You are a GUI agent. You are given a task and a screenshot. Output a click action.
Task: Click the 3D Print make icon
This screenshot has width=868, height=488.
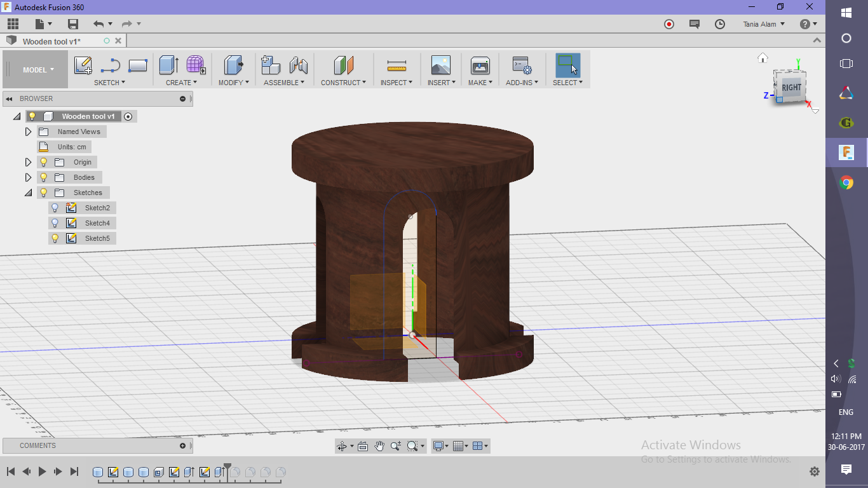pyautogui.click(x=480, y=65)
